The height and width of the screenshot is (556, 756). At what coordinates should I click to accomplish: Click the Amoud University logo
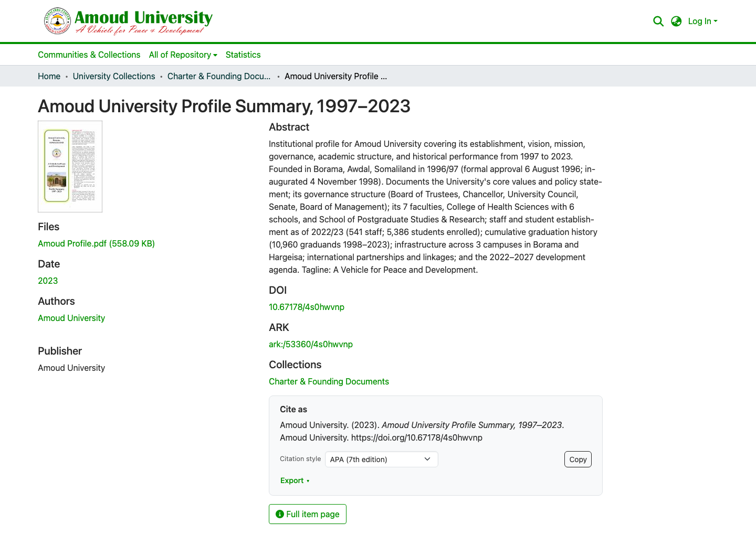coord(128,21)
